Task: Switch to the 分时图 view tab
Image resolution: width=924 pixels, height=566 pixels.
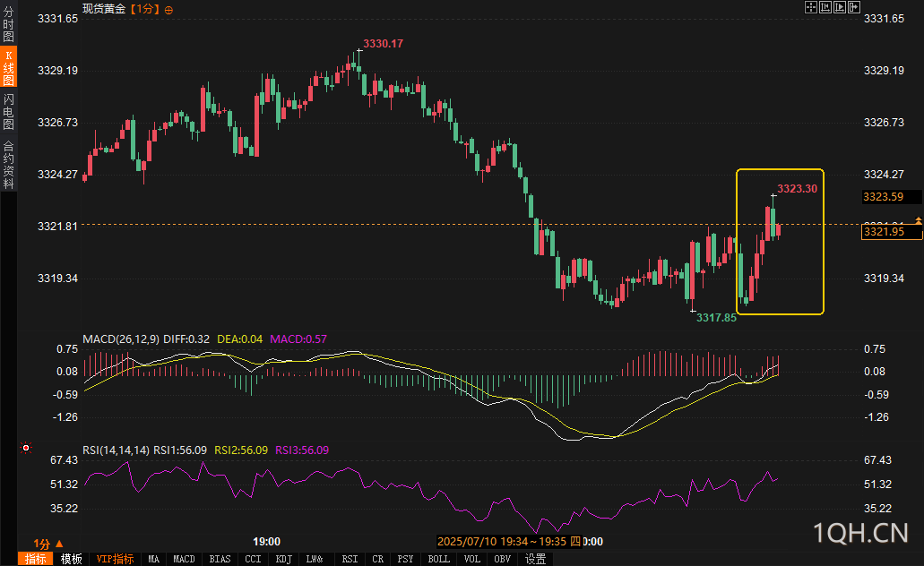Action: [9, 25]
